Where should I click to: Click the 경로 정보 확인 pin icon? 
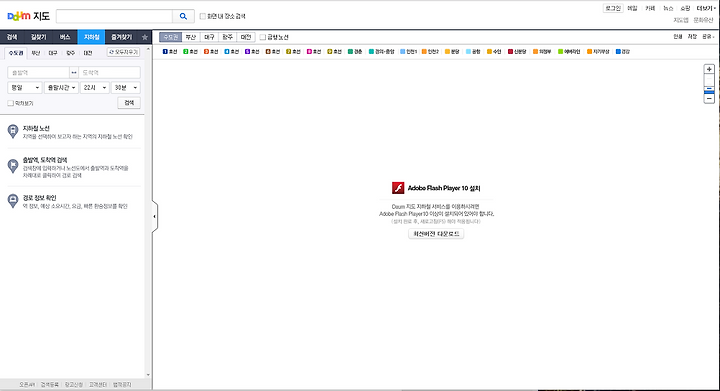click(13, 201)
